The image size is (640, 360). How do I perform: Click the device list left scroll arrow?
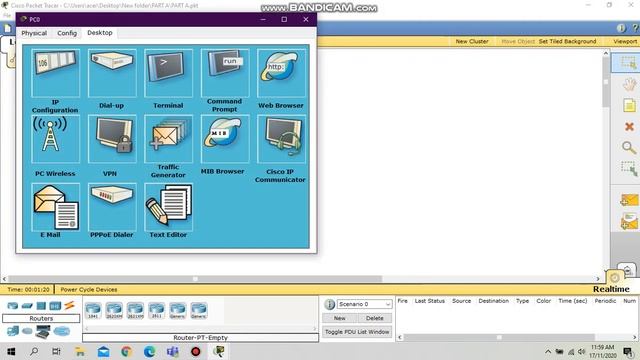86,329
